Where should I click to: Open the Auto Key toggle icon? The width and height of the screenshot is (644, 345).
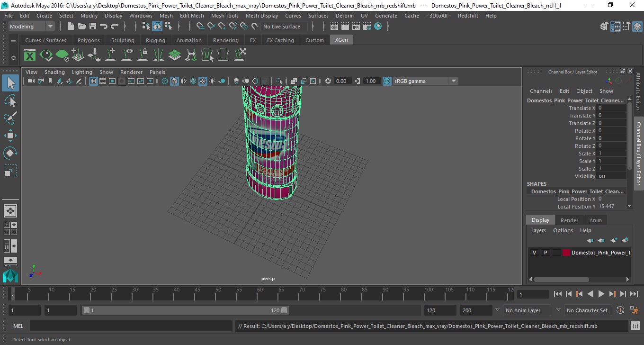pyautogui.click(x=621, y=310)
